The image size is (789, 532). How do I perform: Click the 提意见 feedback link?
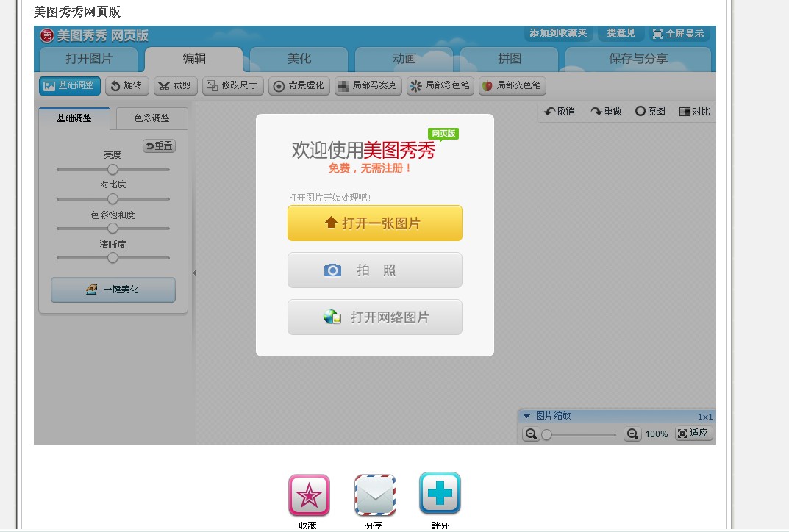pos(621,33)
